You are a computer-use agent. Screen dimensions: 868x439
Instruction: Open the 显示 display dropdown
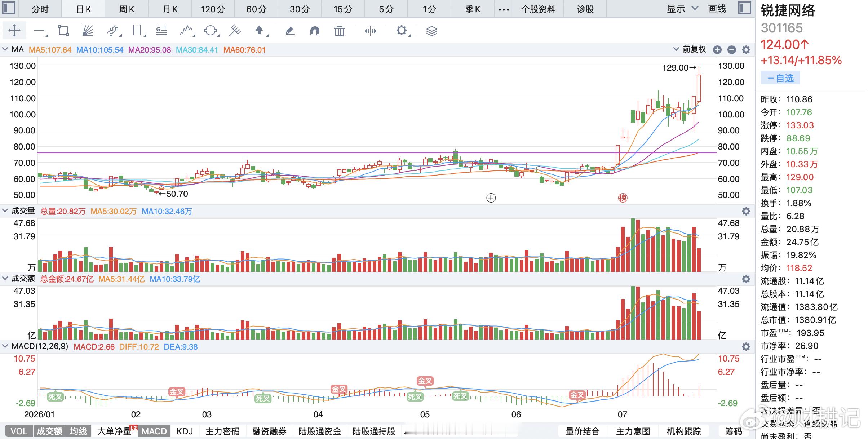[682, 9]
